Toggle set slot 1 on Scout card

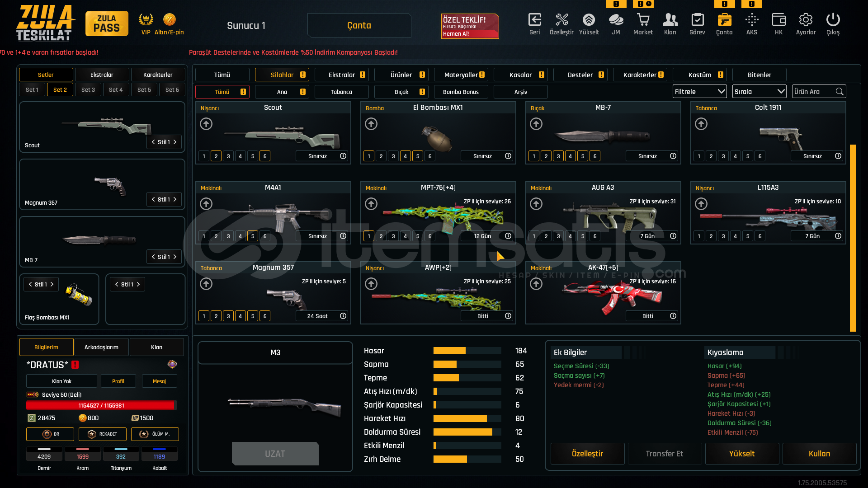click(204, 156)
